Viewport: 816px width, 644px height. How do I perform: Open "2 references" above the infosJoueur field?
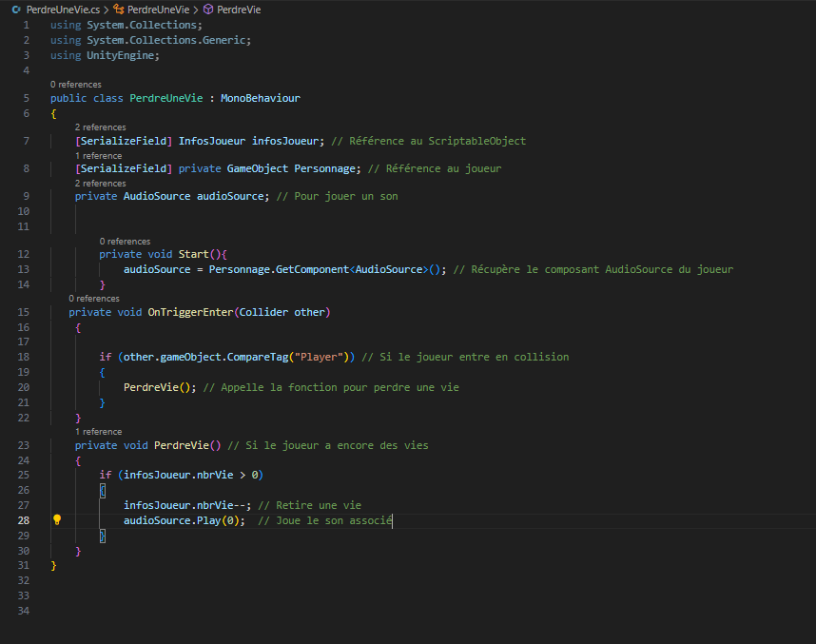point(100,127)
